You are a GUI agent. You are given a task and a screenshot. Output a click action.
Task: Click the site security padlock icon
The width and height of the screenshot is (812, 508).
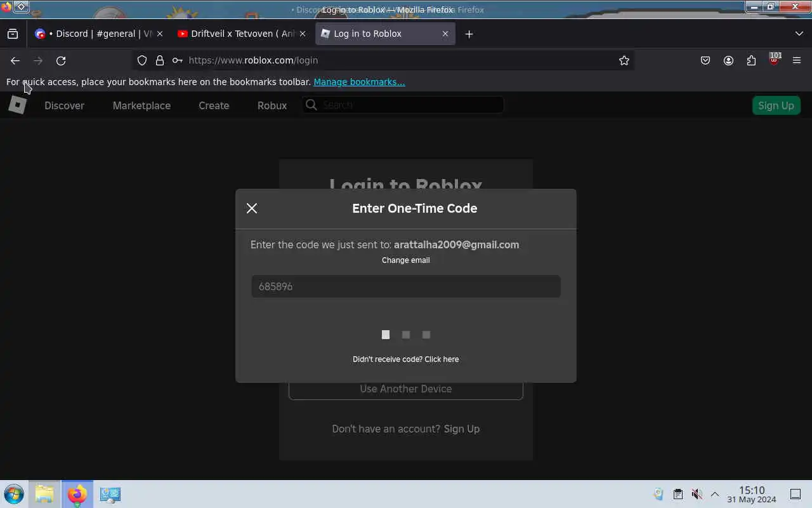160,60
